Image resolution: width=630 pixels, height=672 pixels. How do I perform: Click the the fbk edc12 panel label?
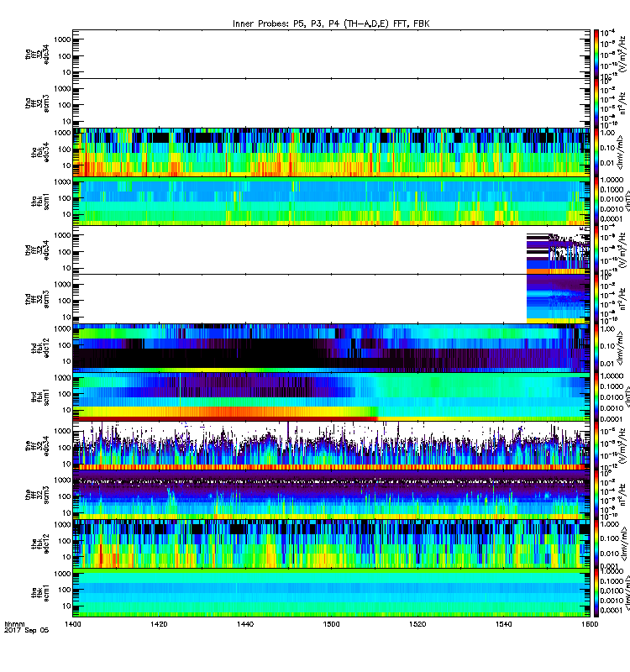click(x=40, y=543)
